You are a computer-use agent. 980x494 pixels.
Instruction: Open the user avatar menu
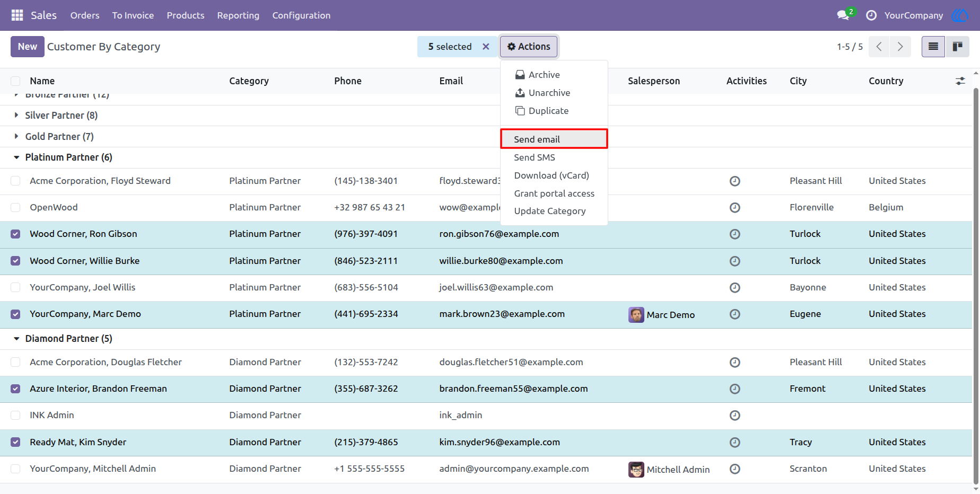960,15
